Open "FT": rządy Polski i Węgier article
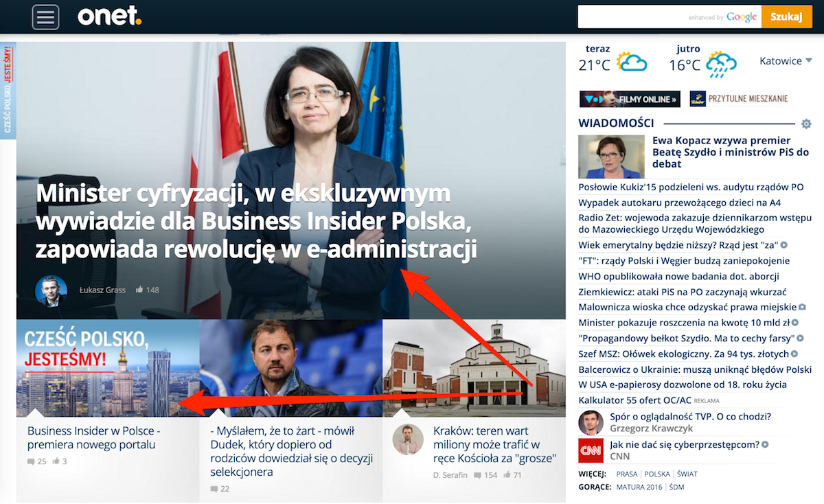824x504 pixels. coord(684,261)
